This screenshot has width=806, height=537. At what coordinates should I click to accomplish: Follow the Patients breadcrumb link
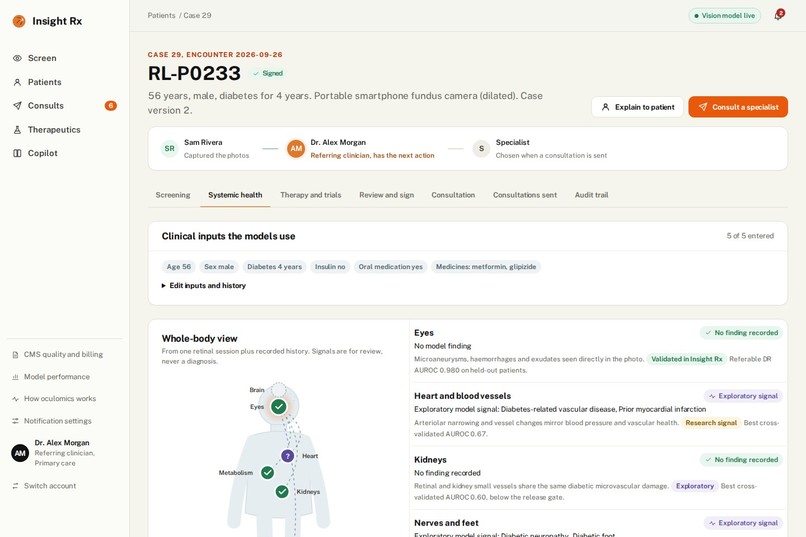(161, 15)
